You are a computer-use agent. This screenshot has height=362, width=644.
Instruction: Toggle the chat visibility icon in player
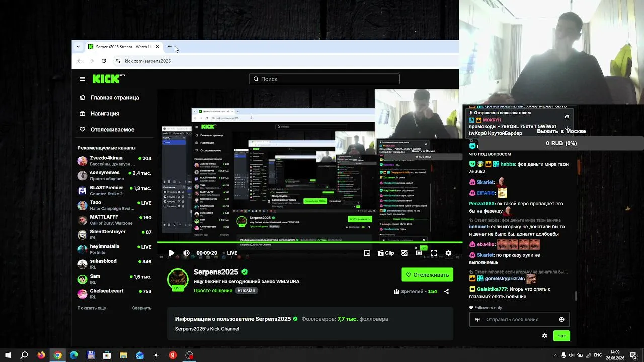(x=404, y=253)
